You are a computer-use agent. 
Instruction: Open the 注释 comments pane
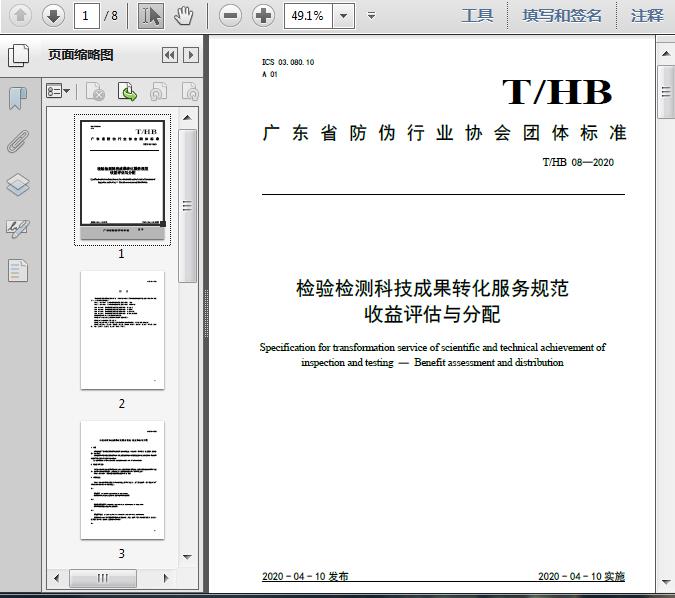click(x=647, y=16)
